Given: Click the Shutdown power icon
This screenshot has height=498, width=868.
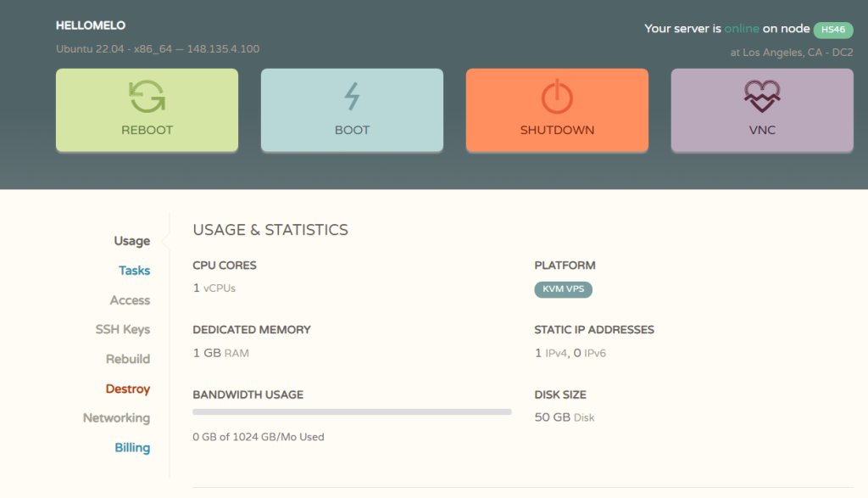Looking at the screenshot, I should click(557, 98).
